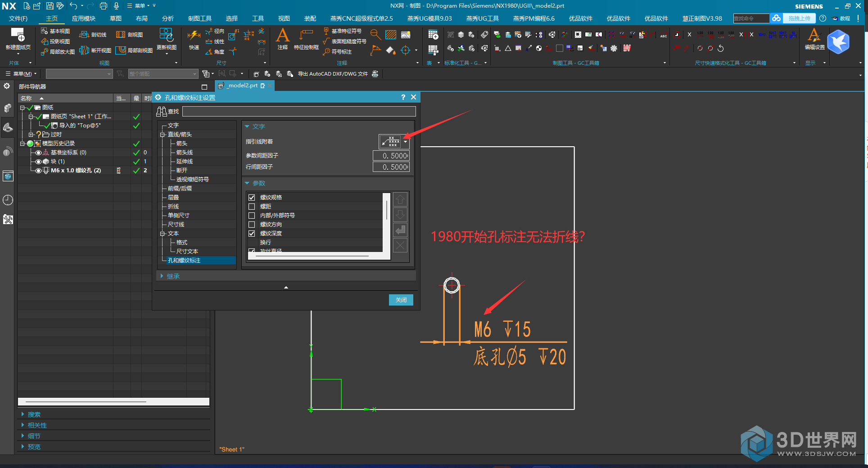Open the 应用模块 ribbon tab

[84, 18]
